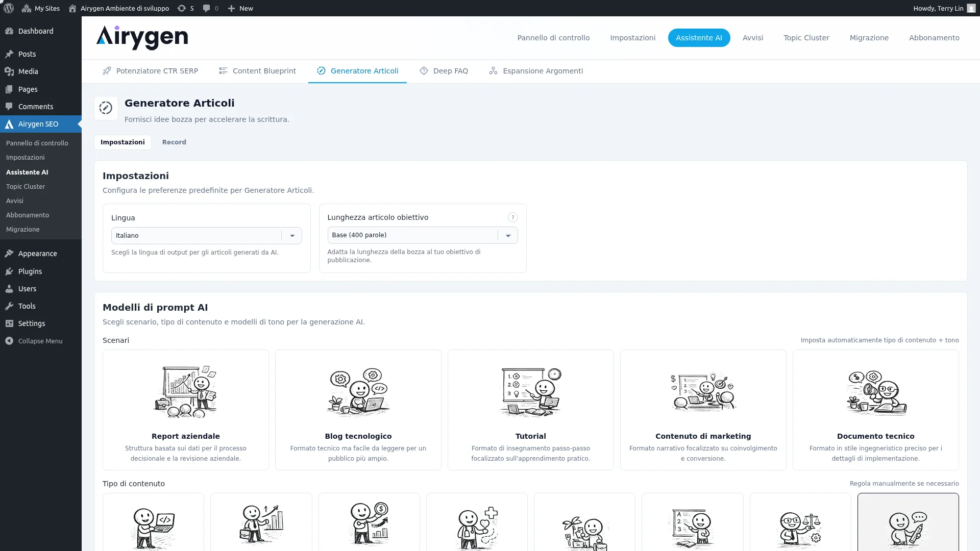Open sidebar submenu Abbonamento
The height and width of the screenshot is (551, 980).
[x=28, y=215]
